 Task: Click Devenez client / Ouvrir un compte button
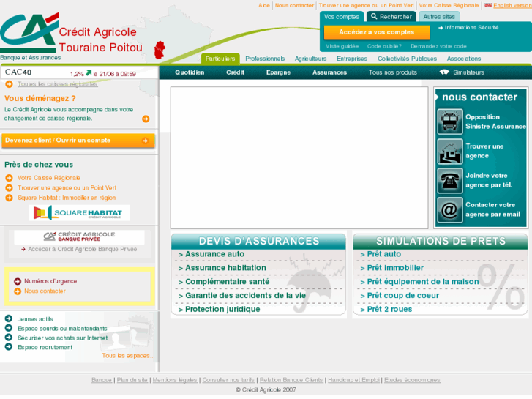pyautogui.click(x=78, y=141)
